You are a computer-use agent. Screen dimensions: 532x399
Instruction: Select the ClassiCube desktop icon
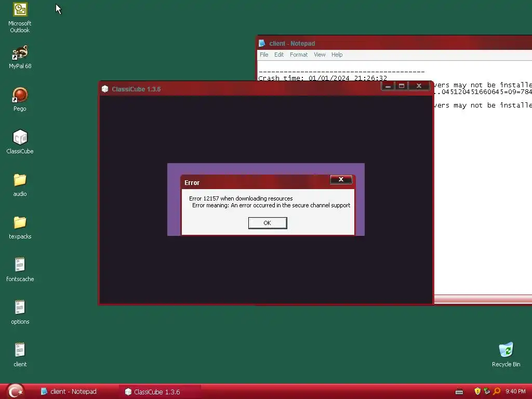pos(20,142)
